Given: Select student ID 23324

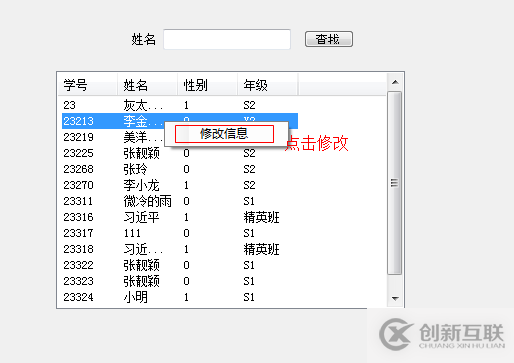Looking at the screenshot, I should pos(79,297).
